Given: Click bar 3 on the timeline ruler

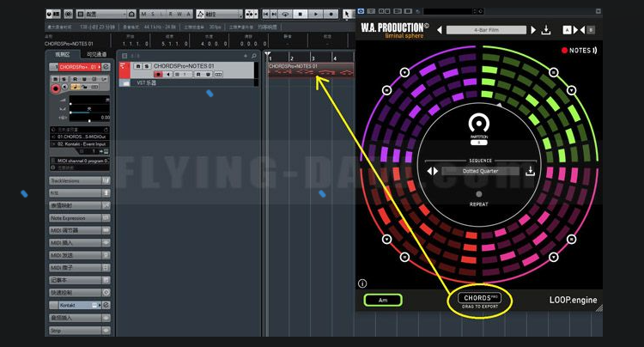Looking at the screenshot, I should tap(313, 58).
